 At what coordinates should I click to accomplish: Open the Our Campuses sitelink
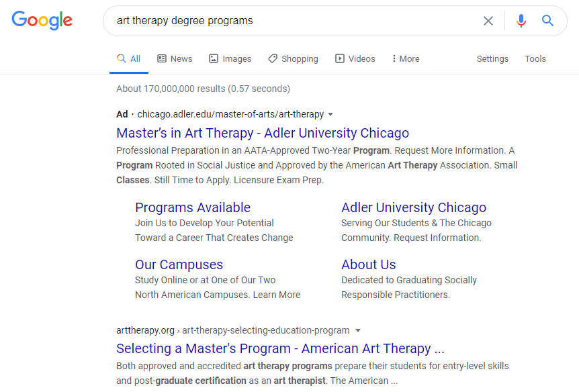(x=179, y=264)
